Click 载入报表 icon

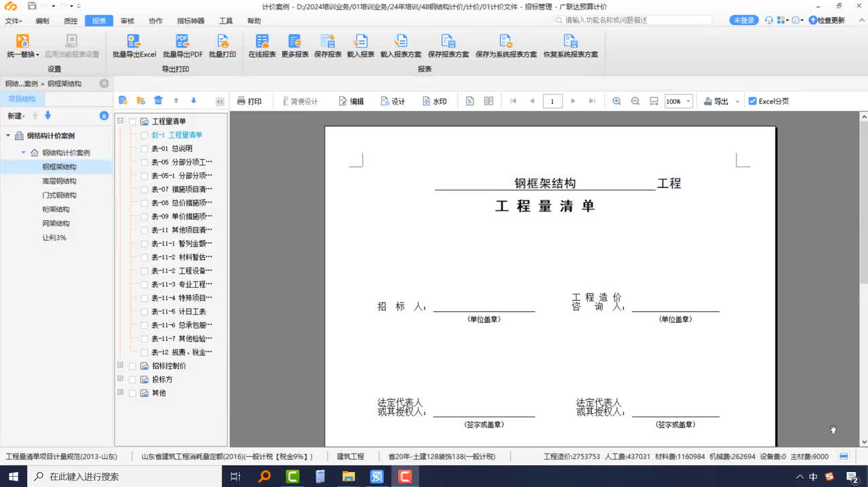[x=361, y=41]
